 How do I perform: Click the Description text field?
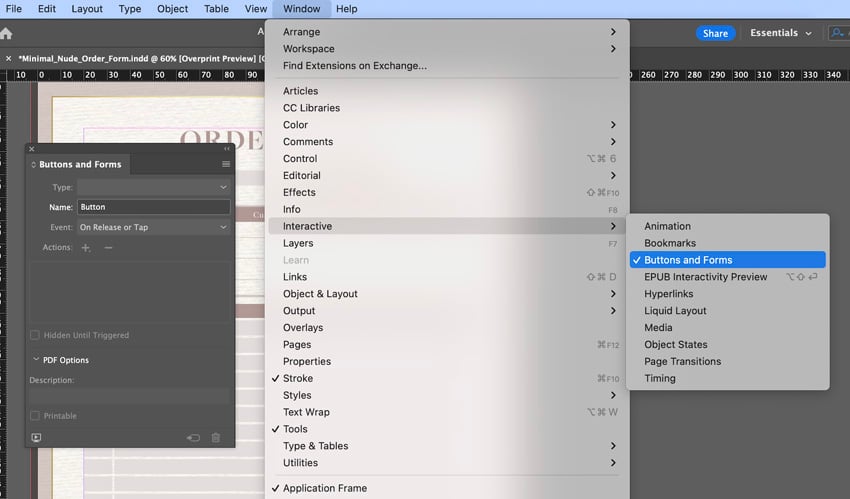pos(130,396)
